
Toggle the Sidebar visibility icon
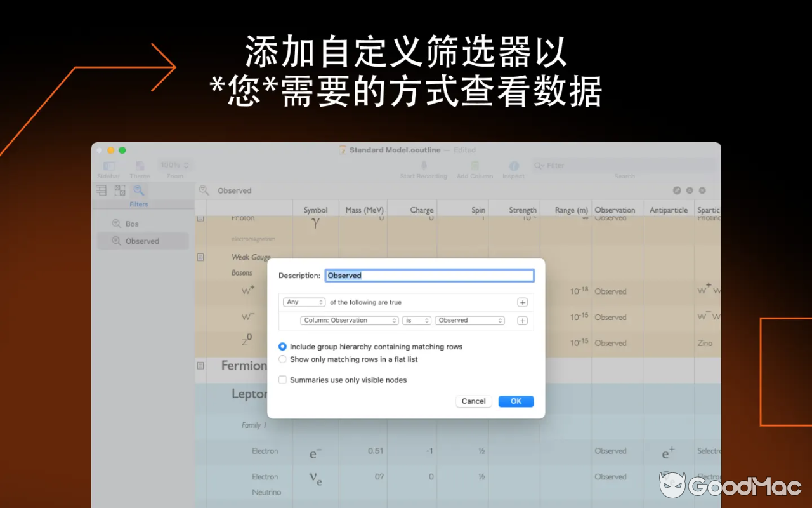coord(108,164)
